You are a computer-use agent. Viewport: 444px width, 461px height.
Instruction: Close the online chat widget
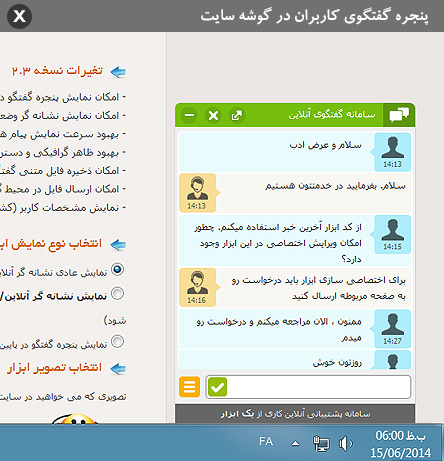[213, 115]
